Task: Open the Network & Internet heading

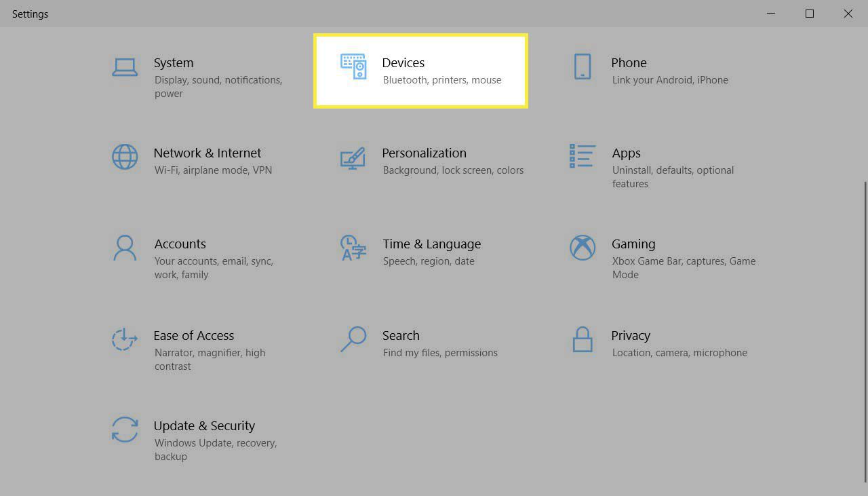Action: [x=208, y=153]
